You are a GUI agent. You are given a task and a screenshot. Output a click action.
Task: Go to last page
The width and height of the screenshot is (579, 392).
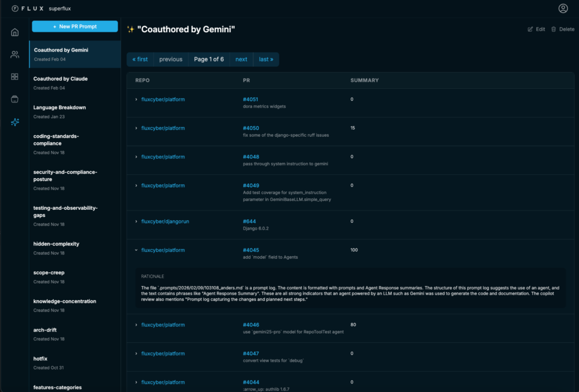point(266,59)
